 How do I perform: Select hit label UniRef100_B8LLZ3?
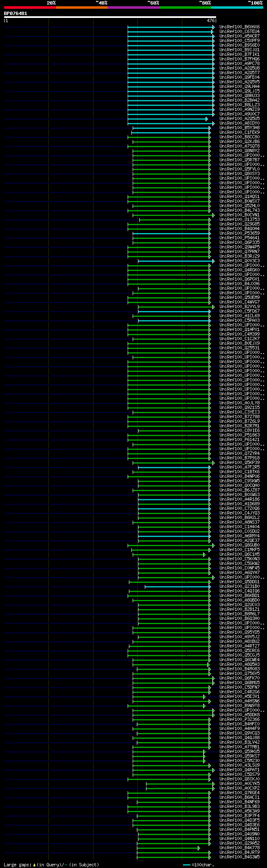tap(239, 105)
